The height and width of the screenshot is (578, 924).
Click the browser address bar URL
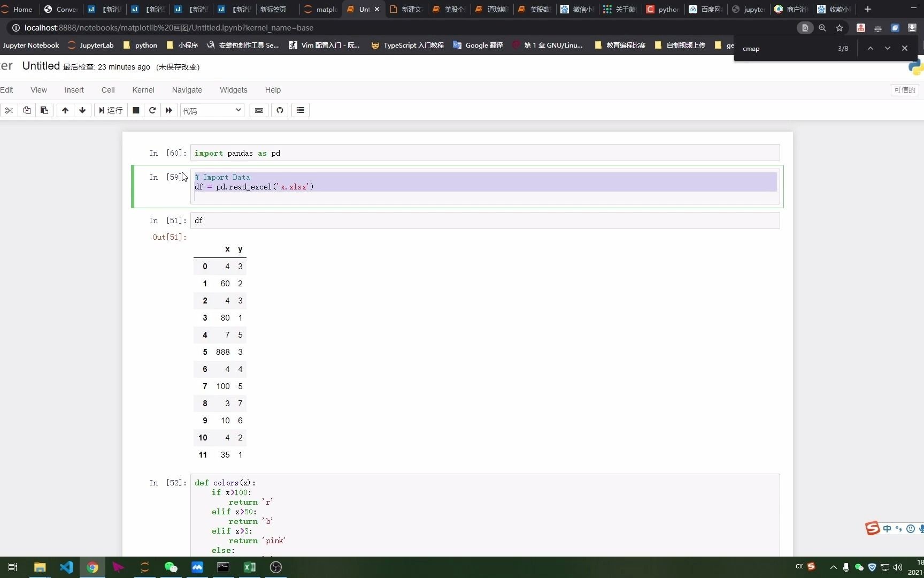pos(169,28)
